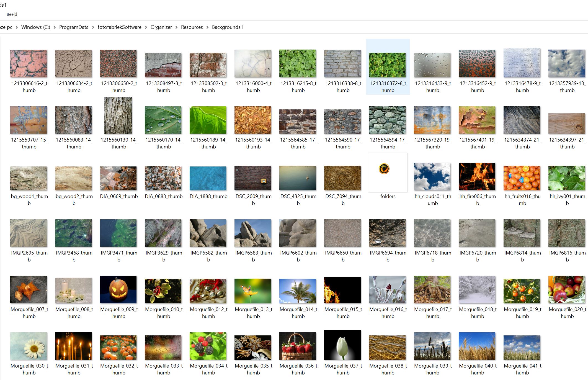Screen dimensions: 588x380
Task: Select the highlighted 1213316372-8_thumb clover image
Action: pyautogui.click(x=387, y=65)
